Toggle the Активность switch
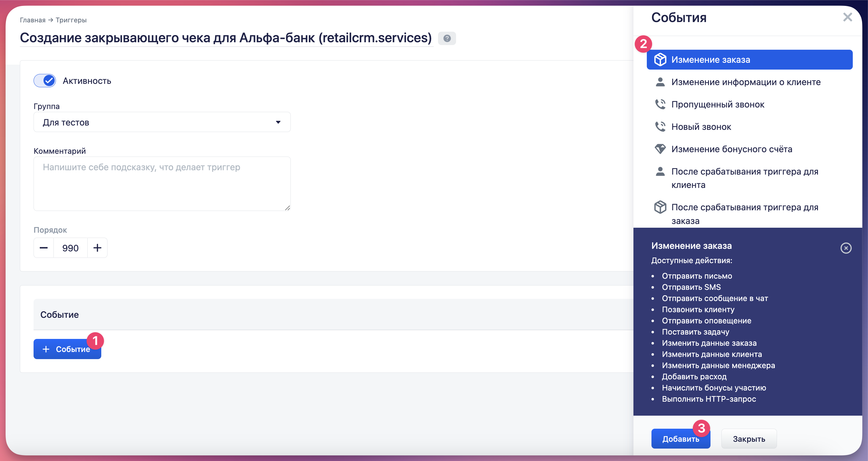This screenshot has height=461, width=868. click(45, 80)
